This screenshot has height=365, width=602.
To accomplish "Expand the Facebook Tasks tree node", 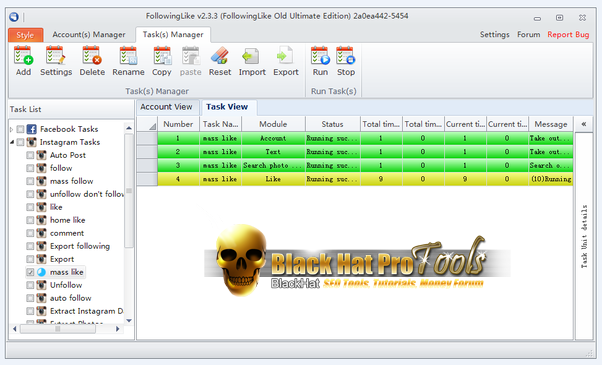I will (x=12, y=129).
